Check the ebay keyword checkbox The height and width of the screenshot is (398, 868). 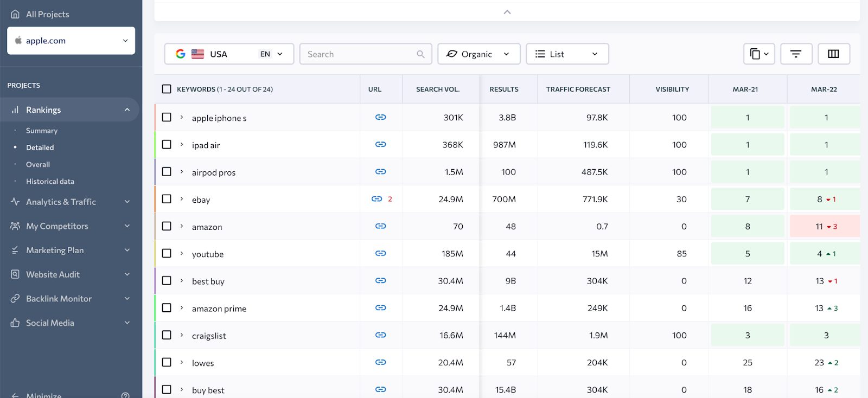(167, 199)
